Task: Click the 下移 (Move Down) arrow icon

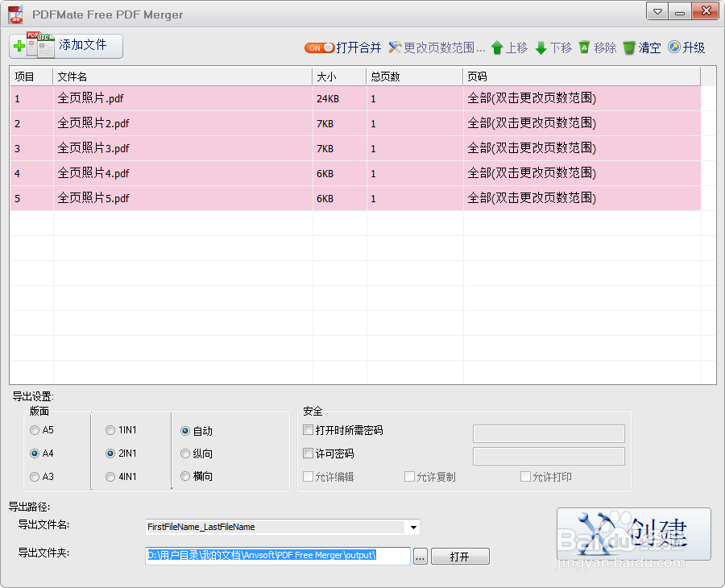Action: click(542, 48)
